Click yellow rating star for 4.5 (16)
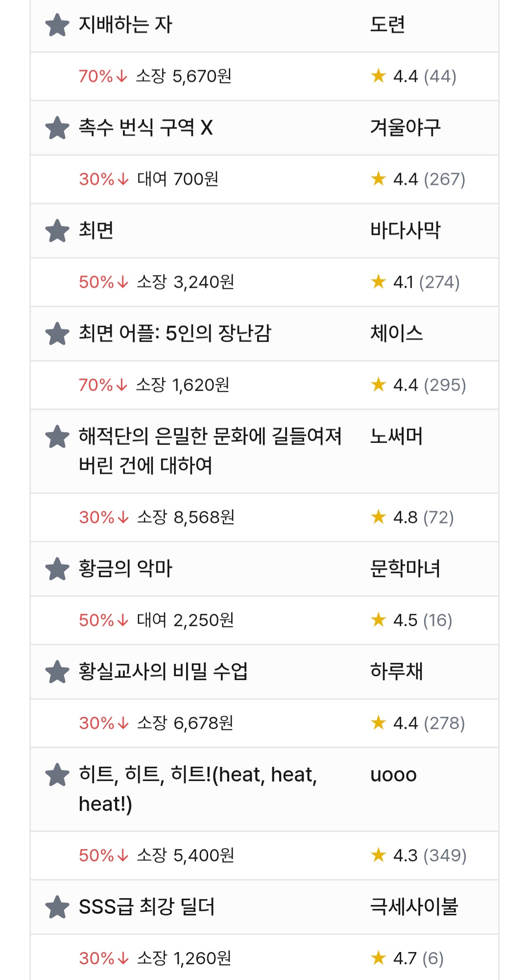Viewport: 529px width, 980px height. [x=379, y=619]
